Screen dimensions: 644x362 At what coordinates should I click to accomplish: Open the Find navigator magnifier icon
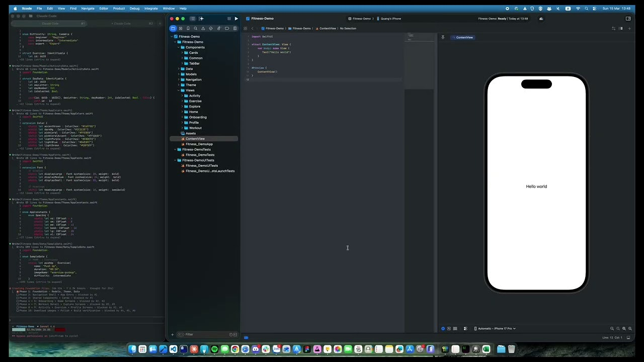196,29
